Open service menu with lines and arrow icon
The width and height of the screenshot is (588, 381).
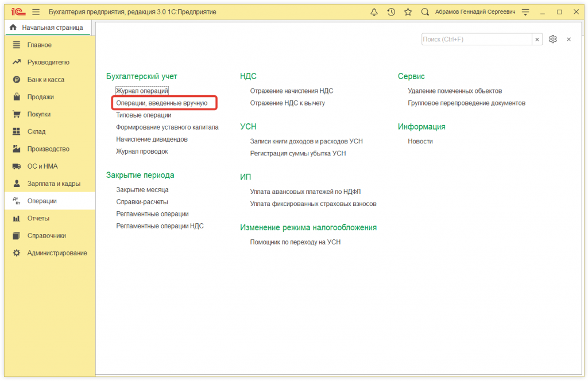525,11
